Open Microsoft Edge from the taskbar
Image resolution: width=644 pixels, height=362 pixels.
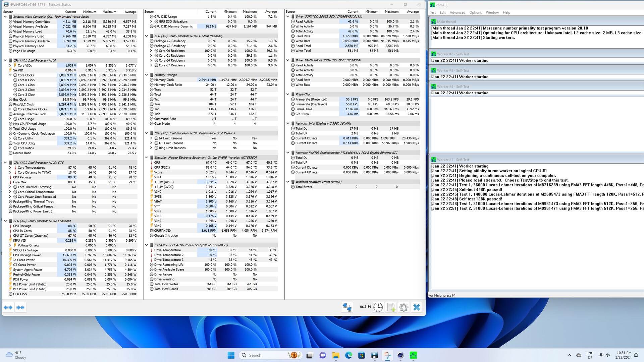(x=348, y=355)
